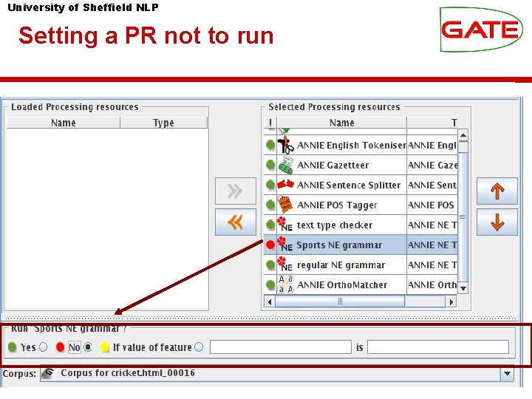This screenshot has width=532, height=399.
Task: Select the Sports NE grammar row name
Action: [x=339, y=245]
